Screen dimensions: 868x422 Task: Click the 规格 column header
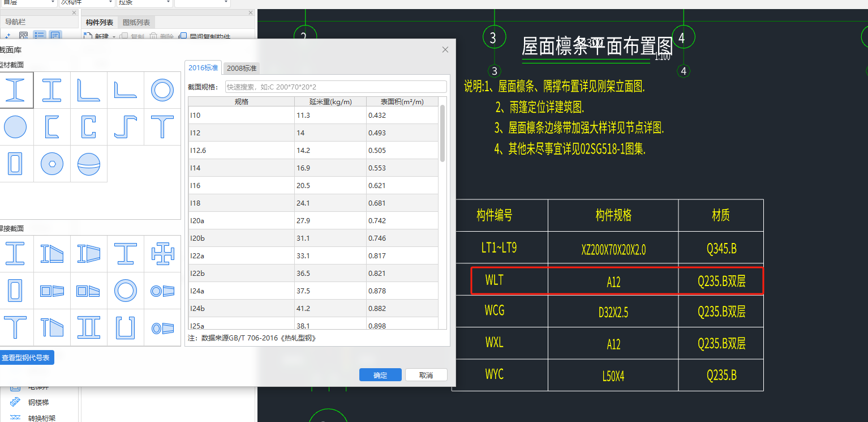[x=241, y=102]
